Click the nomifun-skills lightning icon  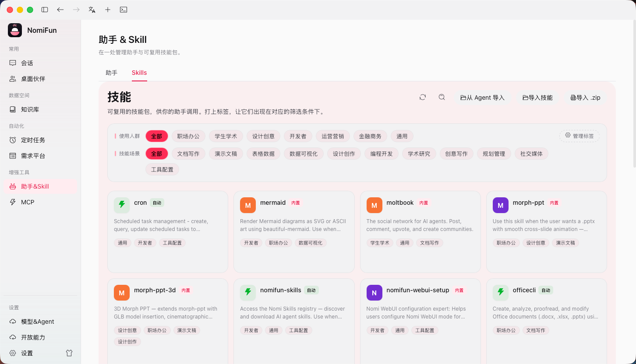[248, 293]
